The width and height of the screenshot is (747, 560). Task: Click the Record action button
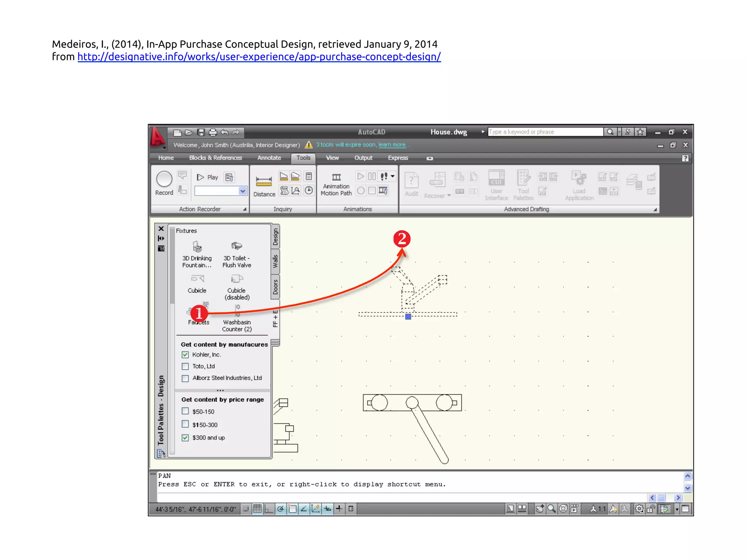(164, 180)
